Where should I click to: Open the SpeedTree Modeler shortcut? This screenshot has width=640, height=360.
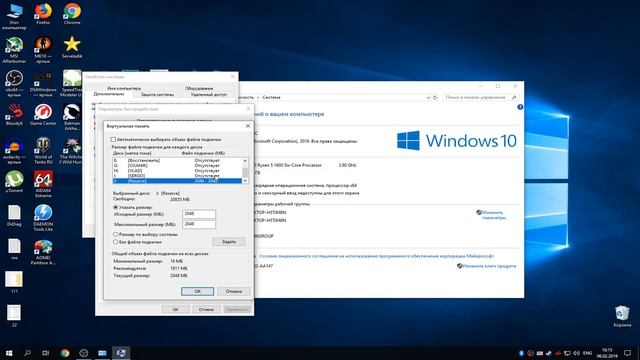(x=72, y=83)
